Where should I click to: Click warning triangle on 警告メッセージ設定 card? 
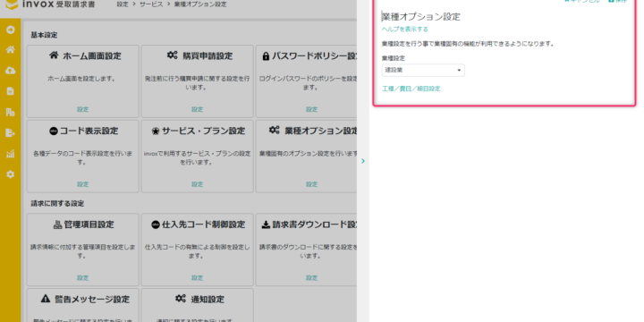click(x=46, y=299)
